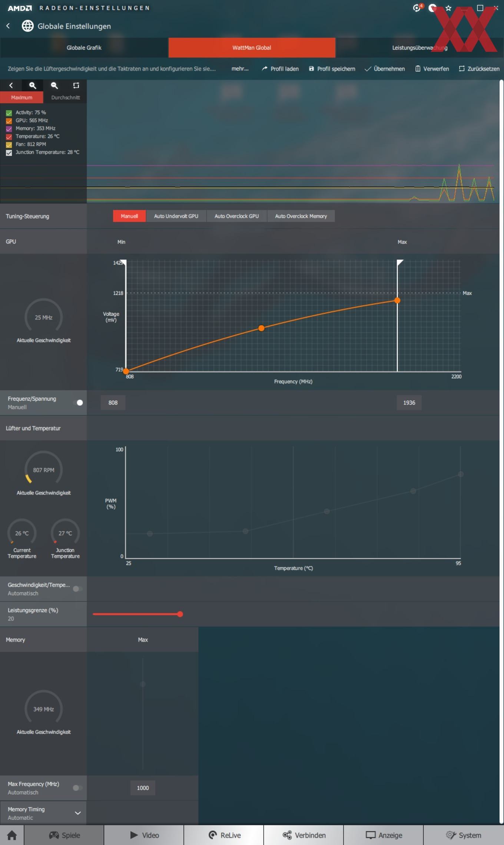Select the WattMan Global tab
The width and height of the screenshot is (504, 845).
[252, 47]
